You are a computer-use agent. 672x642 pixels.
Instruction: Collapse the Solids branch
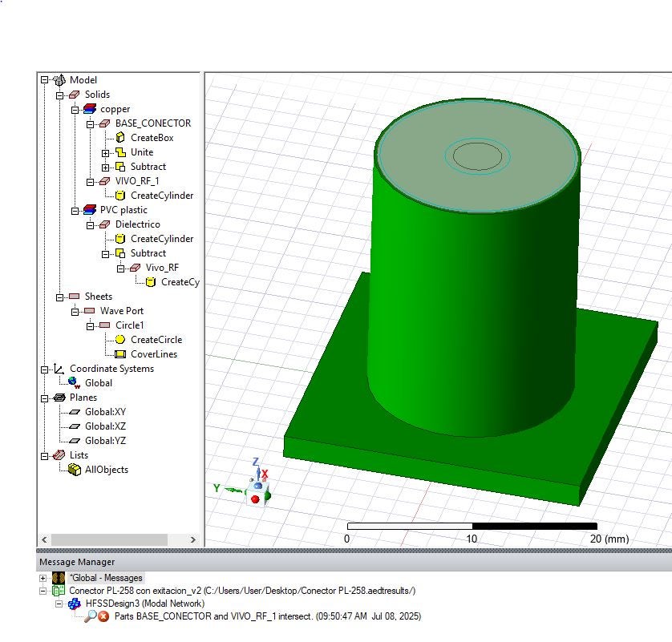(59, 95)
